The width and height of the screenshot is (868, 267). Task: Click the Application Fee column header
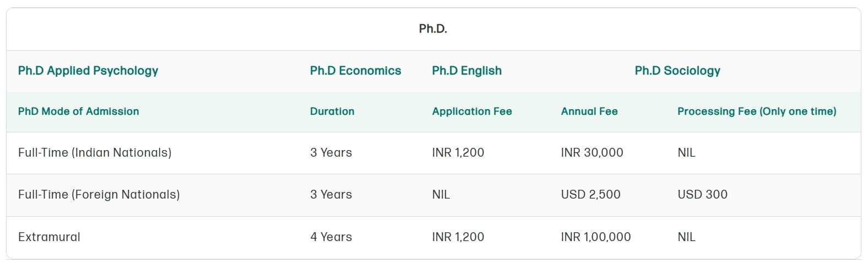click(472, 111)
